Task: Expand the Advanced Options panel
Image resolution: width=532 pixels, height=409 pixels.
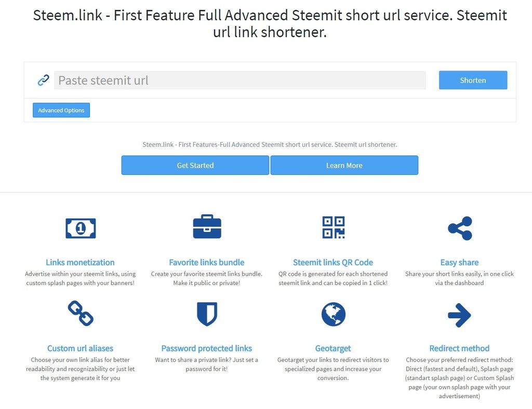Action: 61,110
